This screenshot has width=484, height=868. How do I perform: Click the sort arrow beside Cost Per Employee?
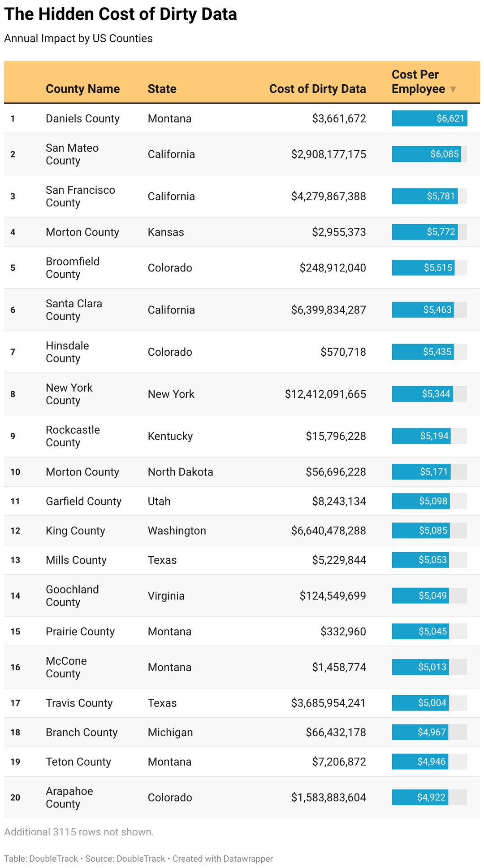pos(453,89)
